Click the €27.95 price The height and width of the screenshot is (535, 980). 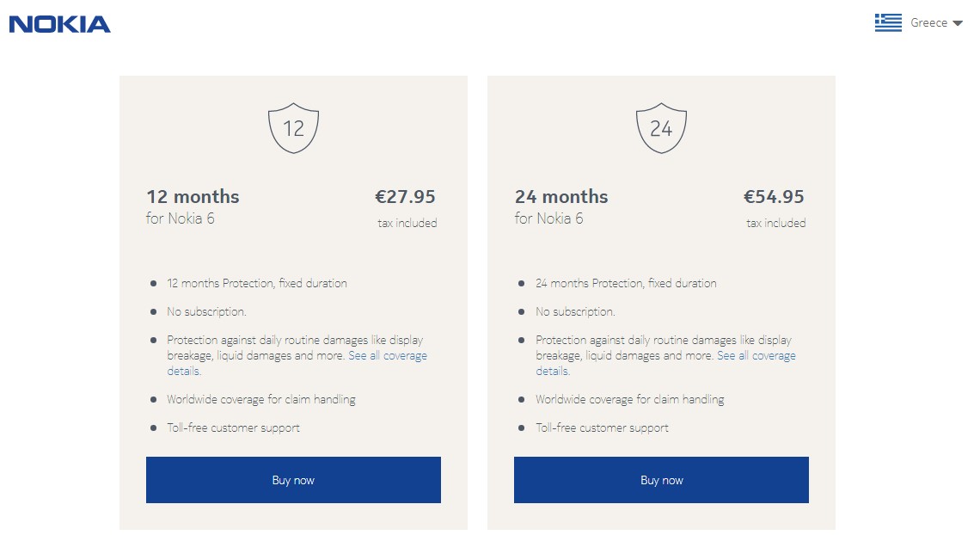(405, 197)
